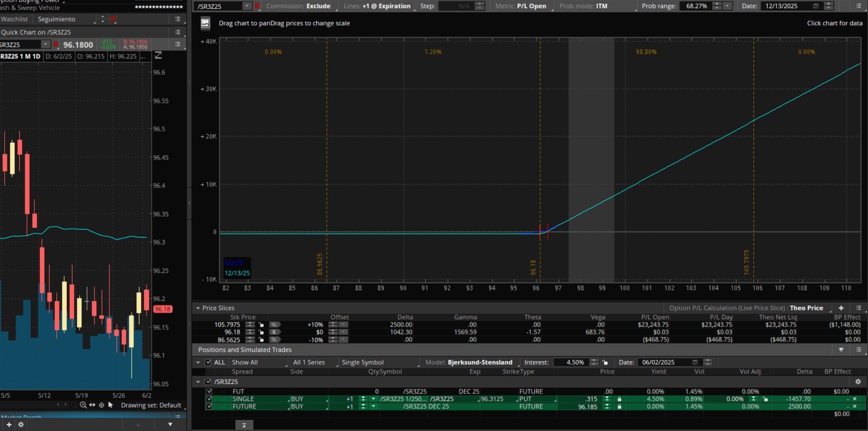868x431 pixels.
Task: Open the Quick Chart gadget menu icon
Action: [178, 32]
